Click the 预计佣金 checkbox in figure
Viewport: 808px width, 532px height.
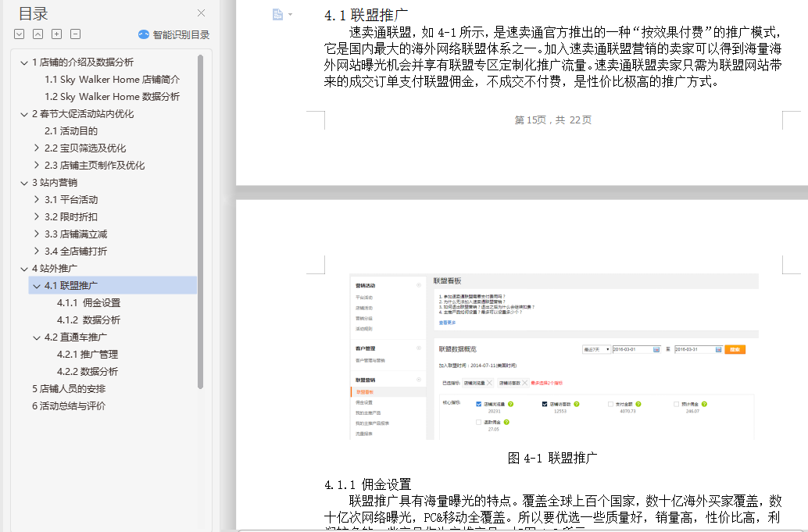[x=676, y=405]
